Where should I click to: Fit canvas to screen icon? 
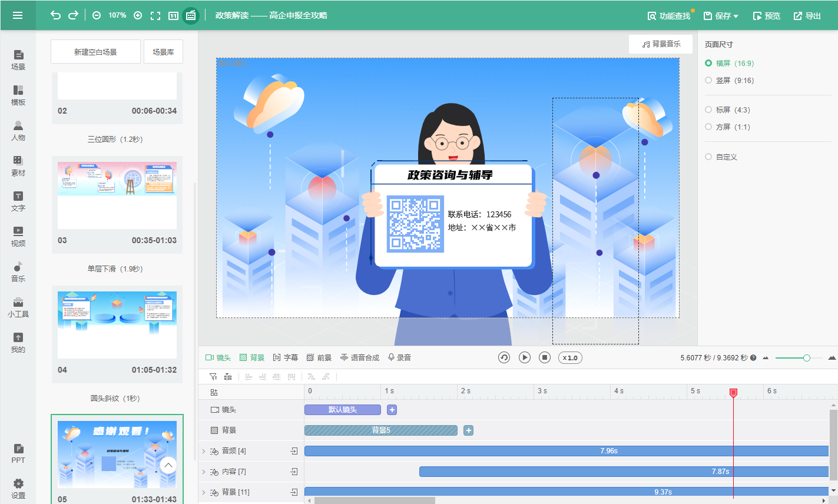(x=155, y=15)
